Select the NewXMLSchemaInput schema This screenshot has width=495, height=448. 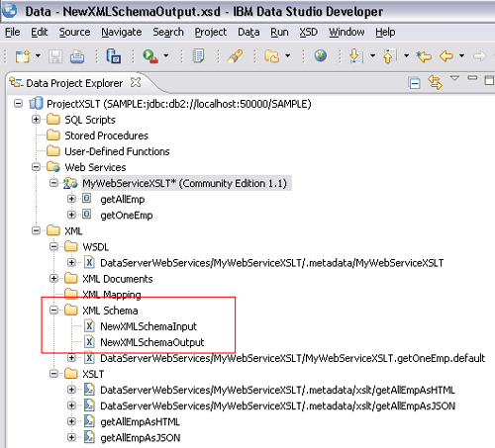click(x=148, y=326)
